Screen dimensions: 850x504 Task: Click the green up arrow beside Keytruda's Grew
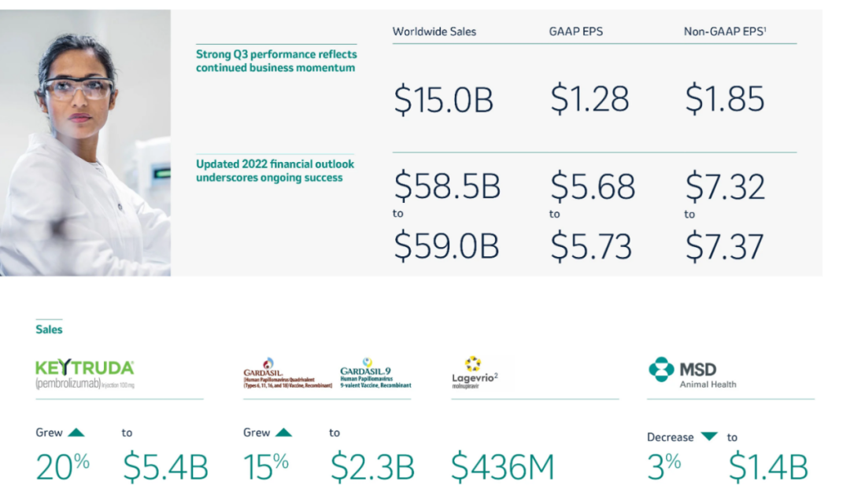coord(76,432)
